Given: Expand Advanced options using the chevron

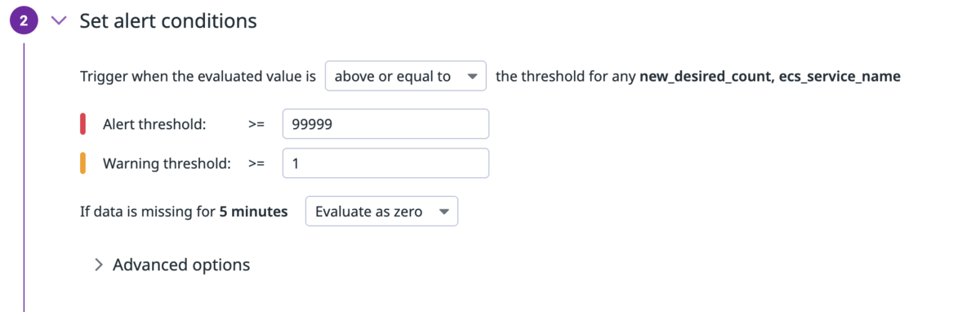Looking at the screenshot, I should (99, 265).
